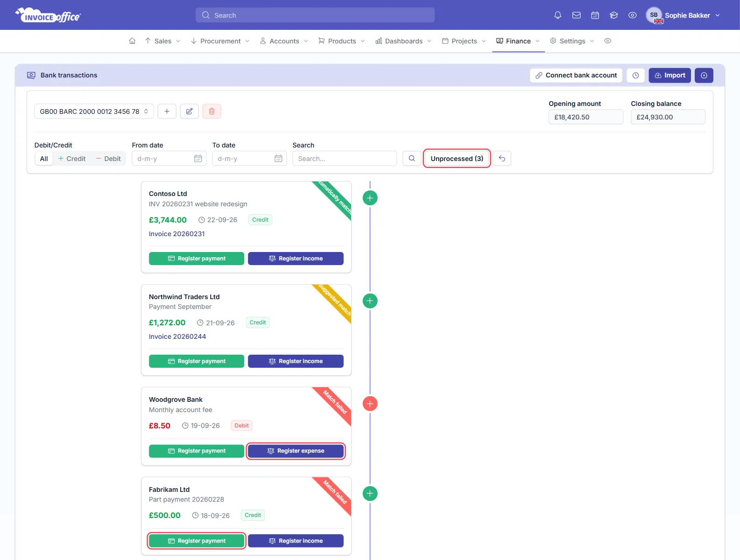This screenshot has width=740, height=560.
Task: Register payment for Fabrikam Ltd
Action: tap(197, 541)
